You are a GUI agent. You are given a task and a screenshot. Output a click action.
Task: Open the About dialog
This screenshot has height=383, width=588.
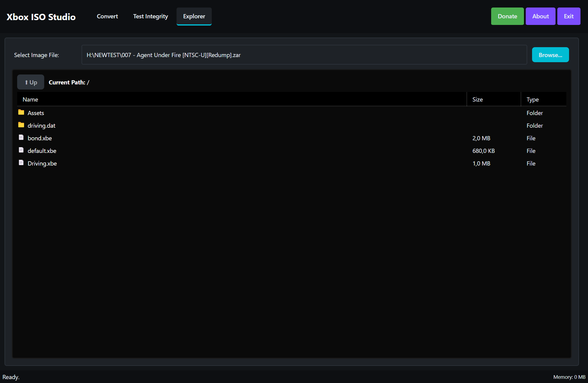click(540, 16)
